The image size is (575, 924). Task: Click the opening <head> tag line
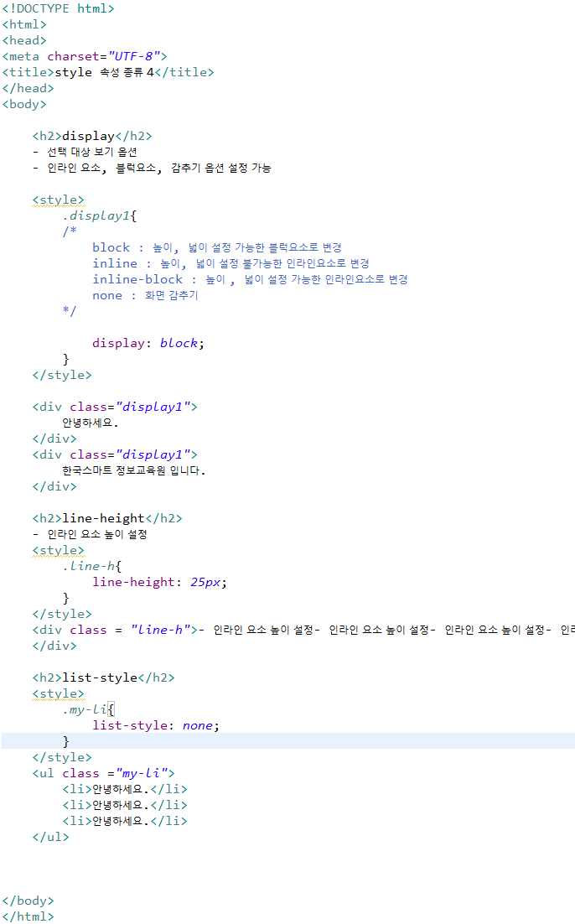tap(24, 40)
